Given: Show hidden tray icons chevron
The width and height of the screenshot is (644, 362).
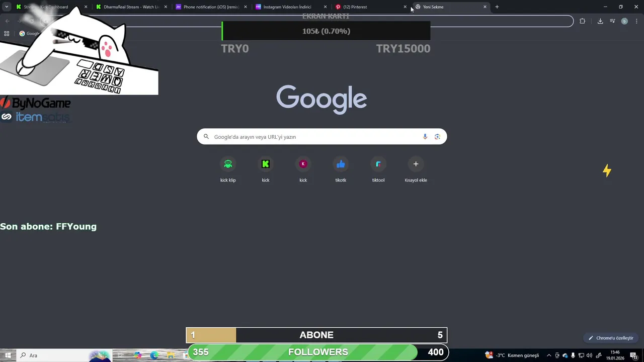Looking at the screenshot, I should pyautogui.click(x=549, y=355).
